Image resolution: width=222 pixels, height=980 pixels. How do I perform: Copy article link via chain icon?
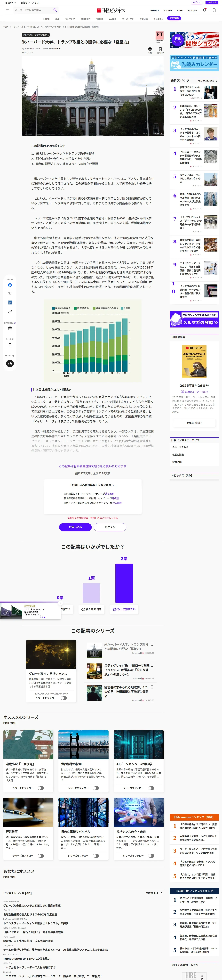[x=10, y=312]
